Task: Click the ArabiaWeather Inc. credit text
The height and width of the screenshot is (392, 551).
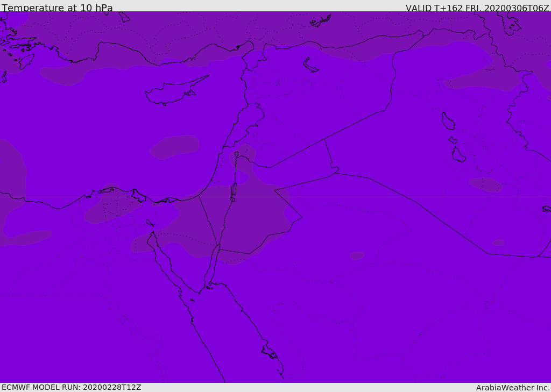Action: click(x=512, y=388)
